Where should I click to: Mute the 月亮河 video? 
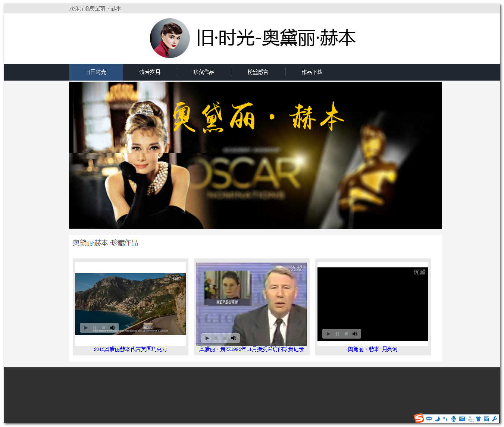point(355,334)
